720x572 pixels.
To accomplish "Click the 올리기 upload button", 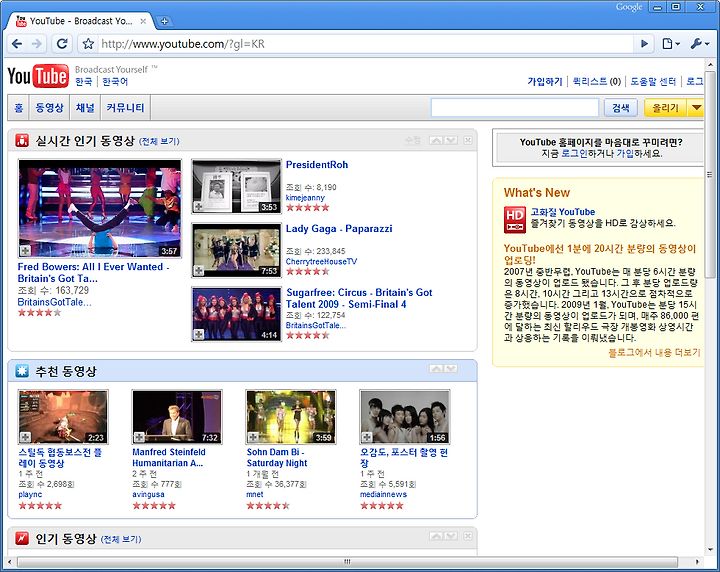I will (665, 108).
